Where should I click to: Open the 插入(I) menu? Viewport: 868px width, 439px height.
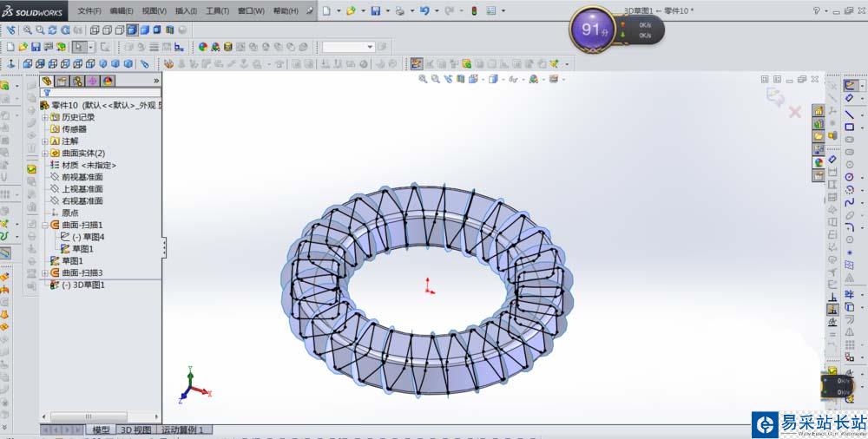coord(186,10)
